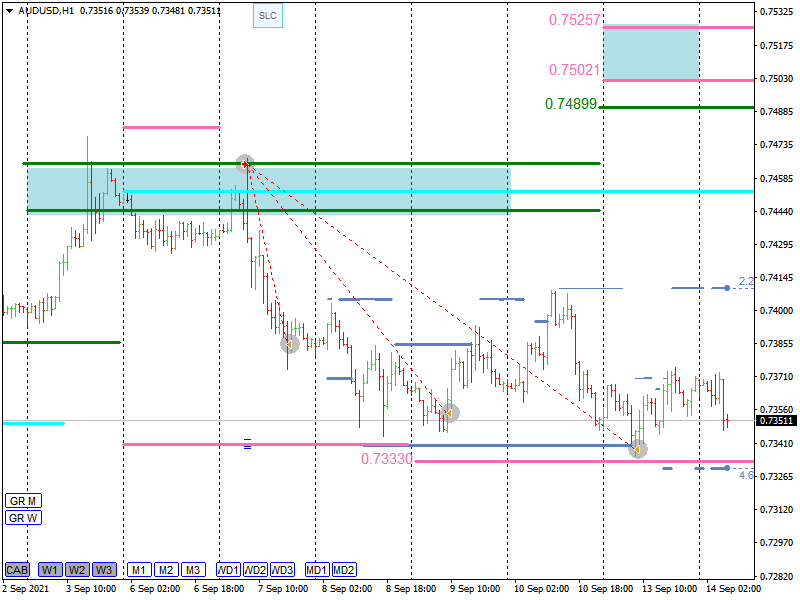Screen dimensions: 800x600
Task: Disable the W3 weekly level button
Action: click(104, 570)
